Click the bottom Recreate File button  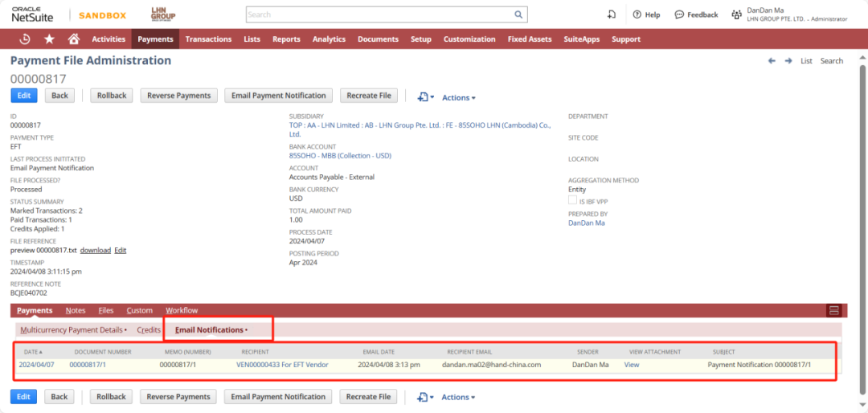[x=369, y=397]
